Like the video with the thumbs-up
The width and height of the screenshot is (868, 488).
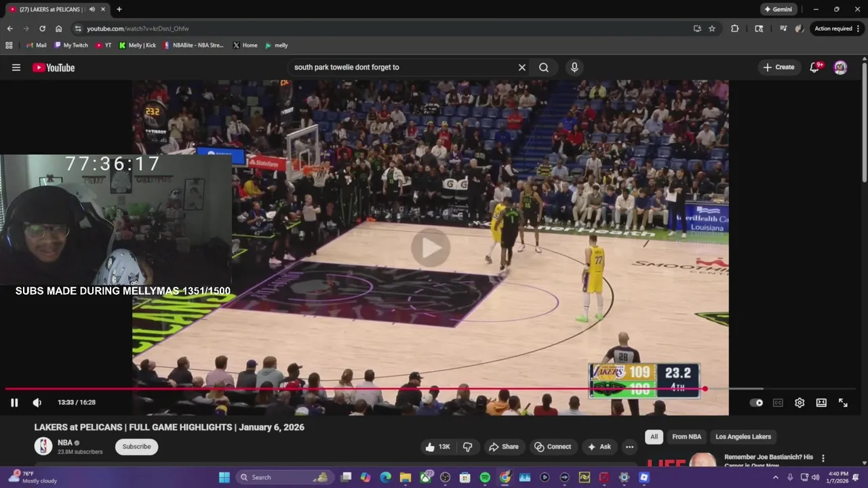(437, 447)
